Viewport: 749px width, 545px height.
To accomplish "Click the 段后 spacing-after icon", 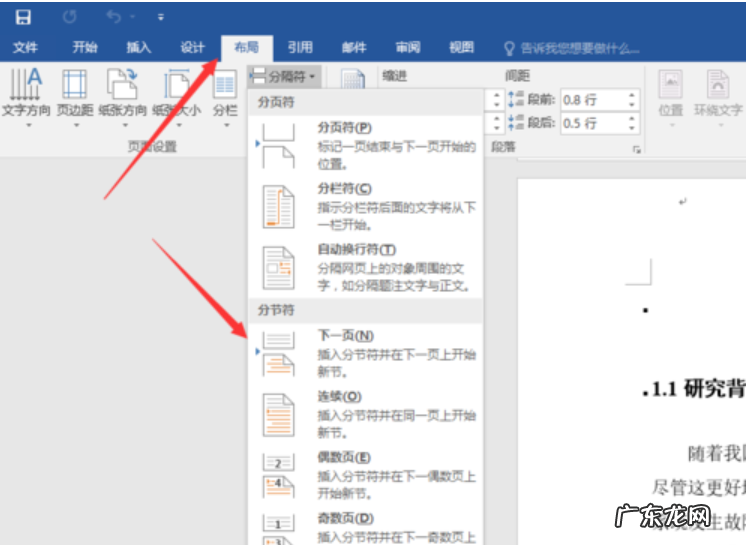I will pyautogui.click(x=515, y=122).
